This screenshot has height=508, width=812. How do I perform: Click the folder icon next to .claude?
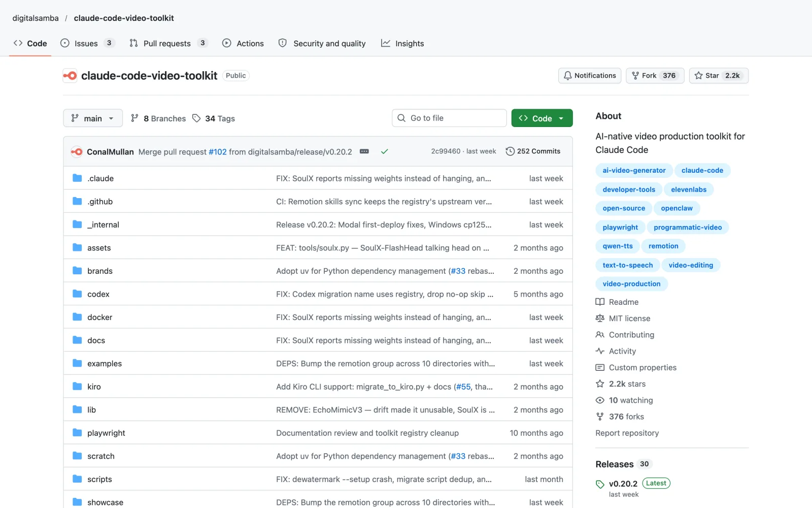pos(77,178)
